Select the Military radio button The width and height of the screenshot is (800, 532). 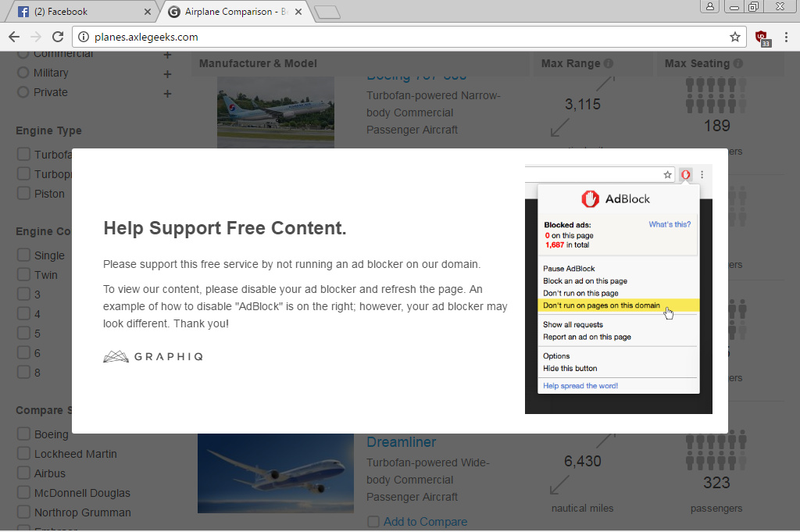coord(23,73)
